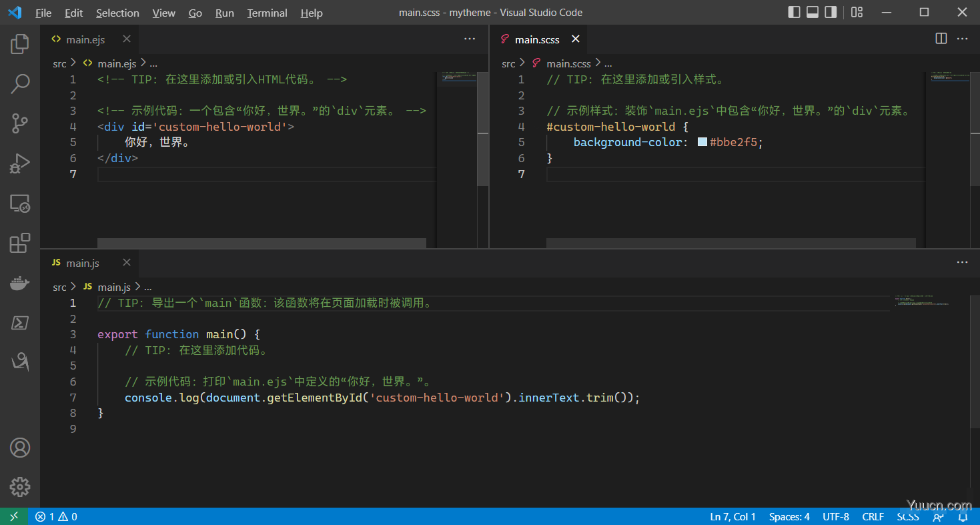The width and height of the screenshot is (980, 525).
Task: Expand main.ejs file breadcrumb
Action: click(x=117, y=63)
